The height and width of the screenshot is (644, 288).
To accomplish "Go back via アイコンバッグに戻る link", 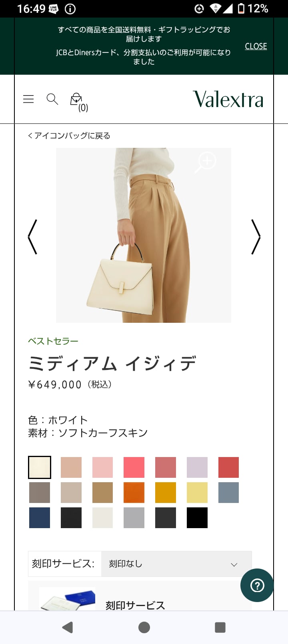I will pyautogui.click(x=69, y=136).
